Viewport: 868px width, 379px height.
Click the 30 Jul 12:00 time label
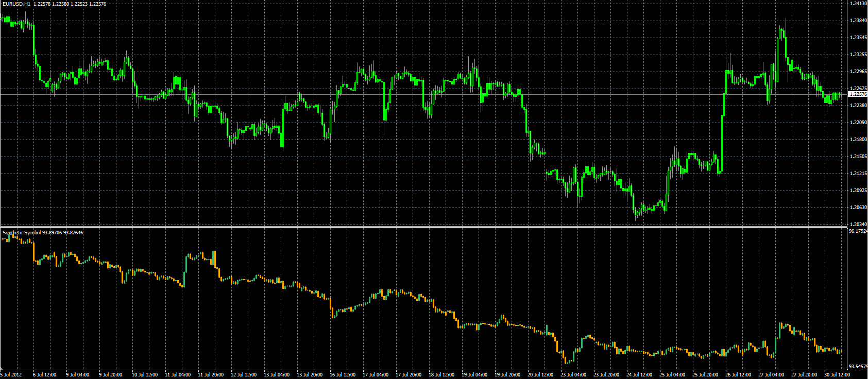[837, 375]
